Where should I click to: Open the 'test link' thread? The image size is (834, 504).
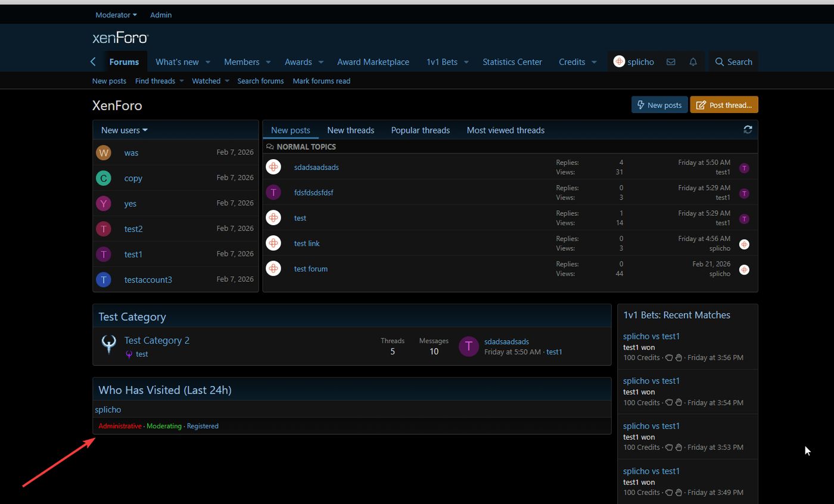coord(307,243)
